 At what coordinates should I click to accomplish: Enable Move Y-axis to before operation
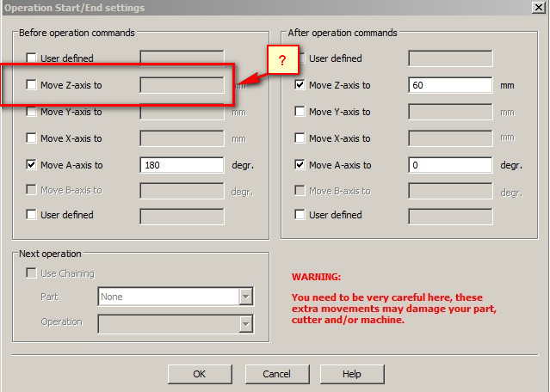(x=32, y=112)
